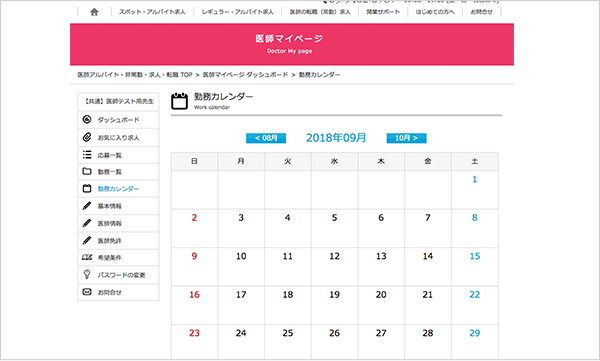Select date 3 in calendar
The height and width of the screenshot is (361, 600).
241,217
